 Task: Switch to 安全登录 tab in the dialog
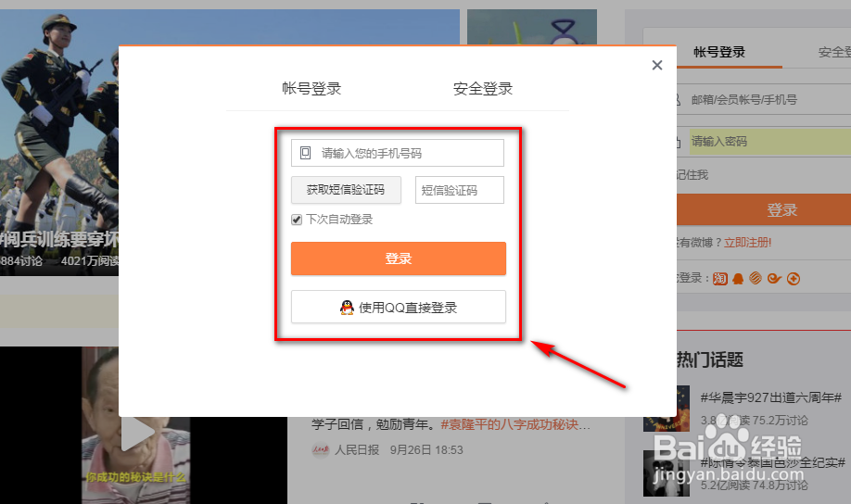[483, 88]
